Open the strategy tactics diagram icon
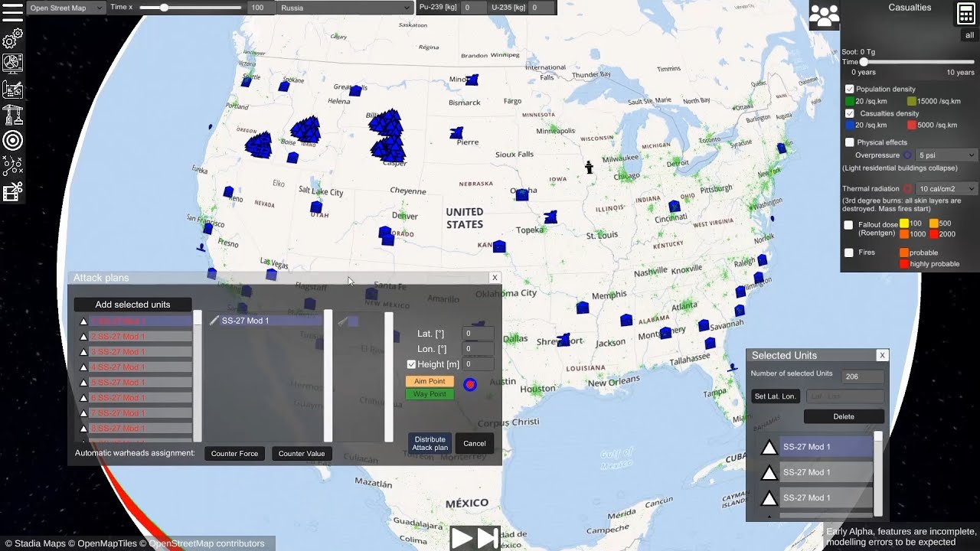This screenshot has width=980, height=551. coord(13,166)
